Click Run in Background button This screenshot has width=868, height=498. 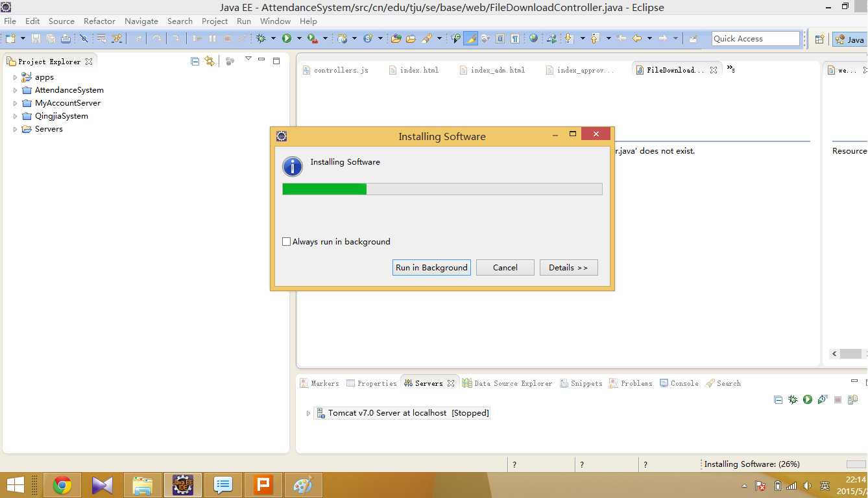point(431,267)
